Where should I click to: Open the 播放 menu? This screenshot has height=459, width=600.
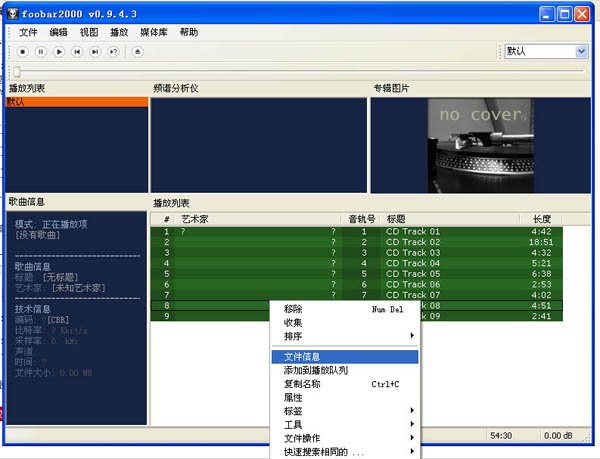(x=119, y=32)
